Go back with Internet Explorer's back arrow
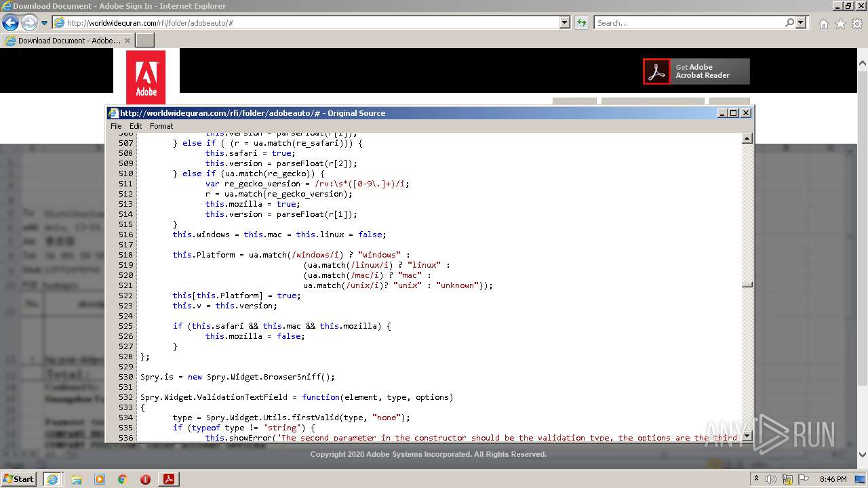Viewport: 868px width, 488px height. point(10,22)
